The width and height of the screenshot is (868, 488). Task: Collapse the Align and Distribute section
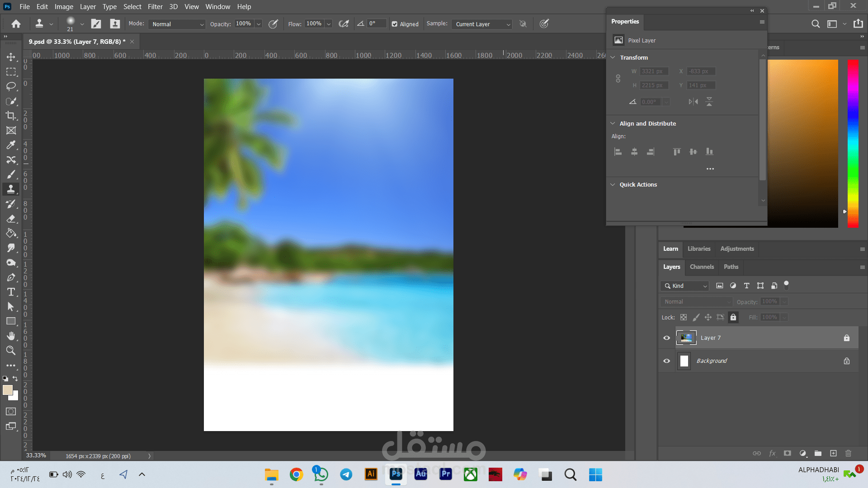(613, 123)
